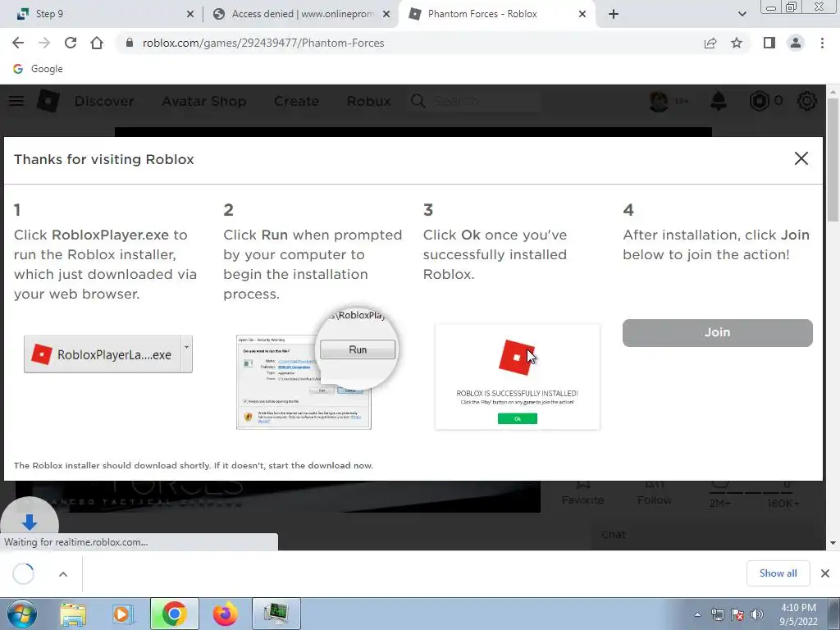
Task: Open the Windows Start menu
Action: pyautogui.click(x=21, y=614)
